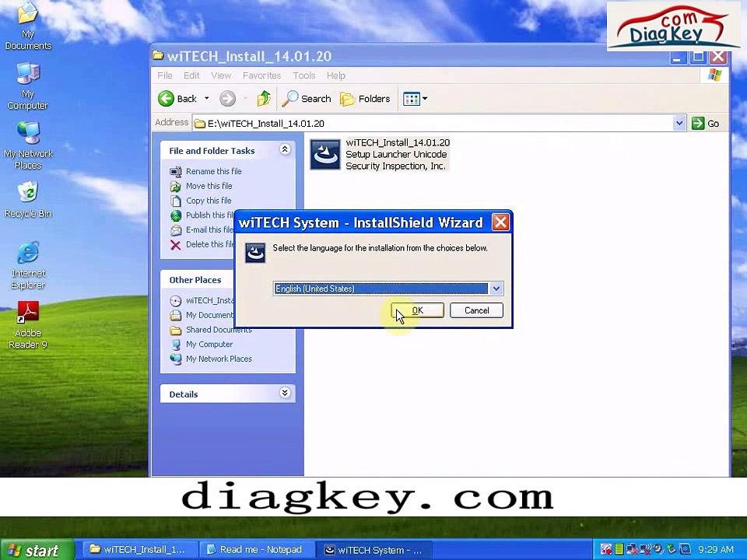
Task: Click Move this file task
Action: coord(209,186)
